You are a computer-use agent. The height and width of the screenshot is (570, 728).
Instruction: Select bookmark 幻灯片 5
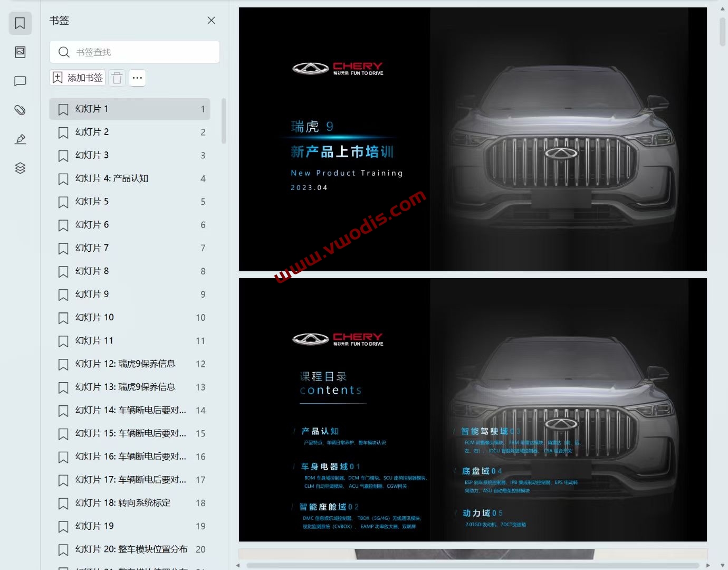(x=130, y=202)
